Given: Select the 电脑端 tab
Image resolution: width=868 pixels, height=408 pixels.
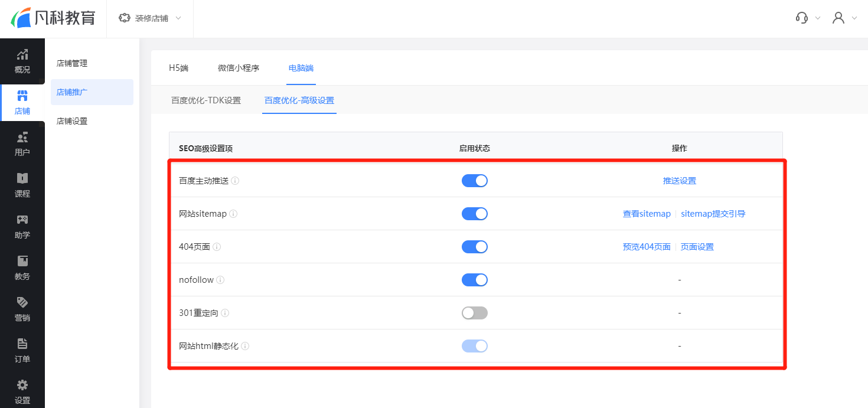Looking at the screenshot, I should (301, 68).
